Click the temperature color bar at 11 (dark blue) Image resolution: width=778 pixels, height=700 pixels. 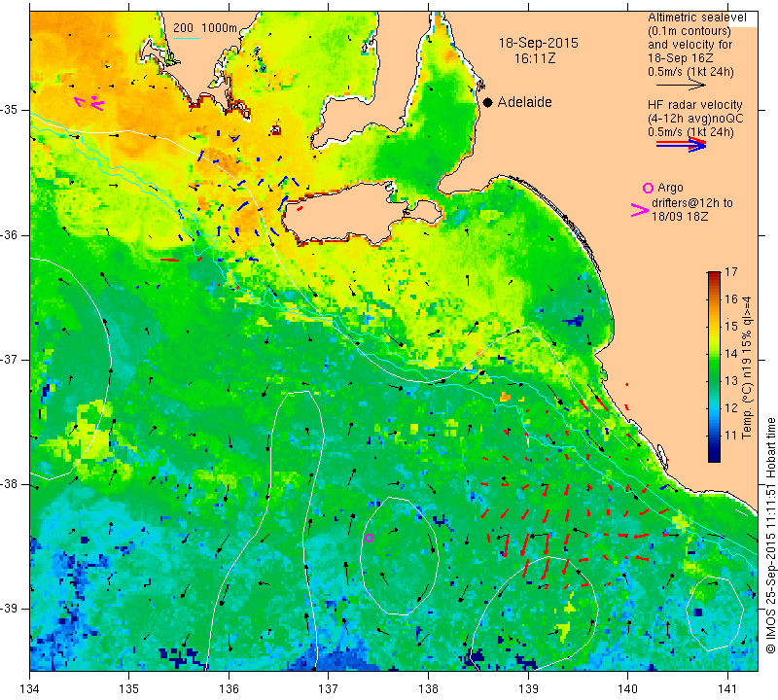714,436
